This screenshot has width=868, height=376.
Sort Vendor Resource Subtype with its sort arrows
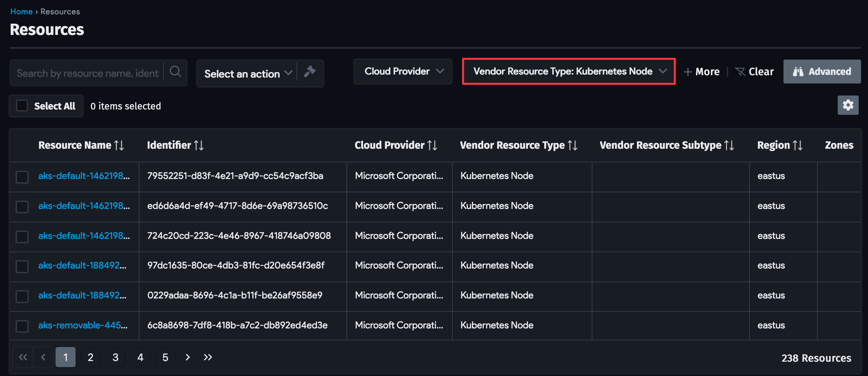click(730, 145)
